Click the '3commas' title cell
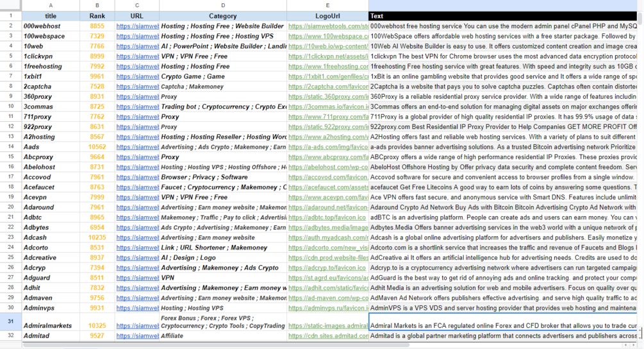Viewport: 644px width, 349px height. click(51, 106)
